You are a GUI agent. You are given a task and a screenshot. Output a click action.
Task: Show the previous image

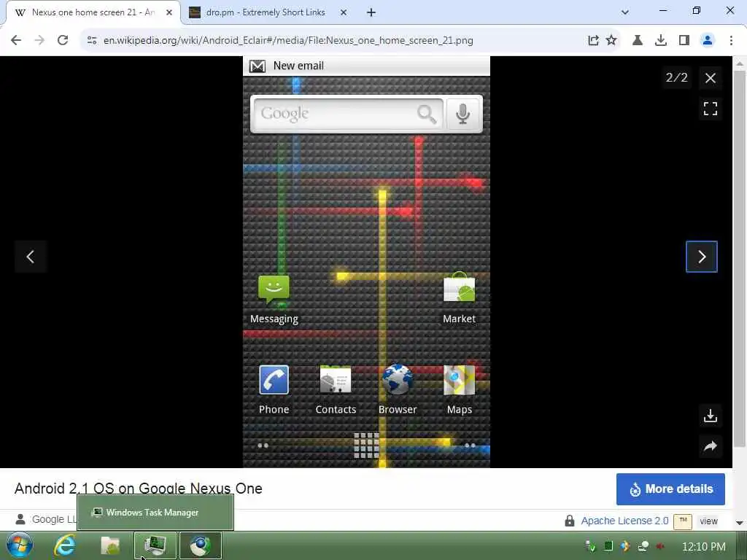(x=31, y=257)
